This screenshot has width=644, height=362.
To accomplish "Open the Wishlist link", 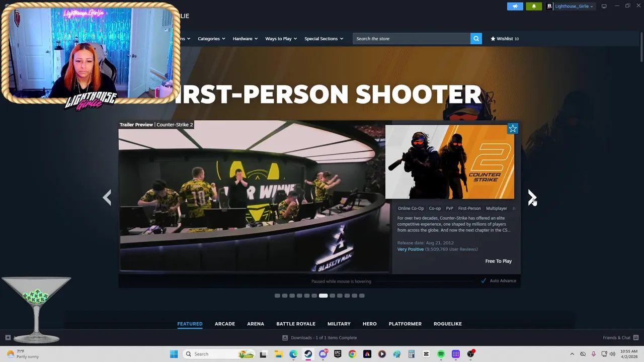I will click(x=505, y=39).
